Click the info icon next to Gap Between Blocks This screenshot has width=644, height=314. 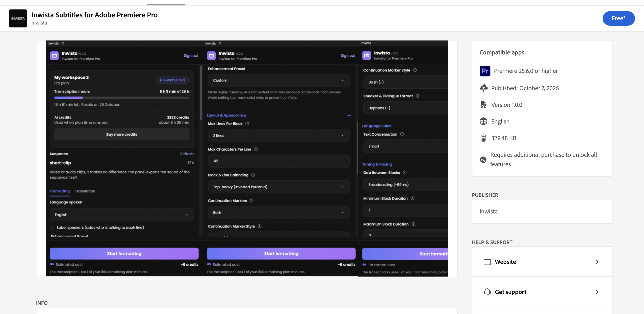tap(404, 173)
